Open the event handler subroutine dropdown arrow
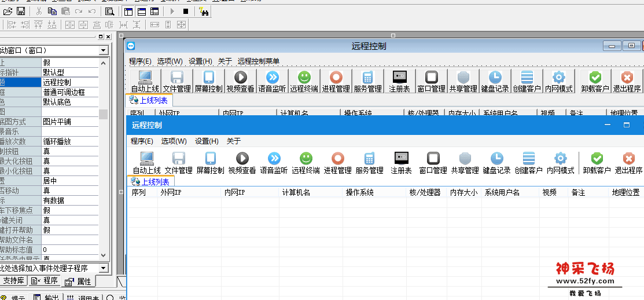The width and height of the screenshot is (644, 300). (104, 268)
